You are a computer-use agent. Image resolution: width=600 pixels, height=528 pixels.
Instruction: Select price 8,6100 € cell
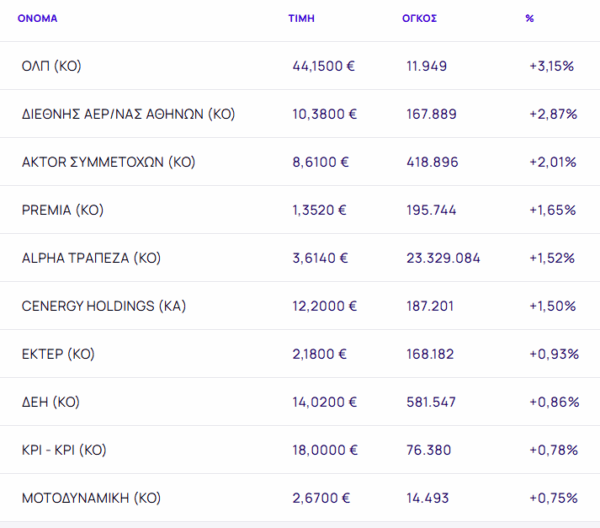321,162
